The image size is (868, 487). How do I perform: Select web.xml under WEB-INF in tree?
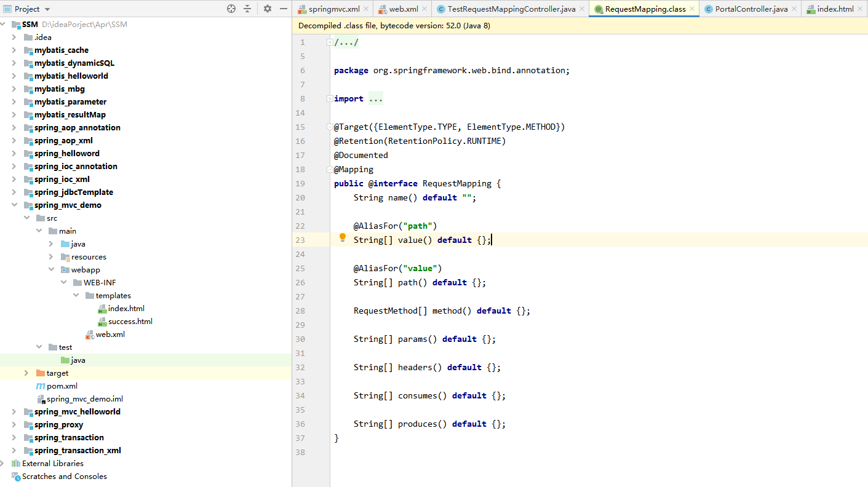(x=110, y=335)
